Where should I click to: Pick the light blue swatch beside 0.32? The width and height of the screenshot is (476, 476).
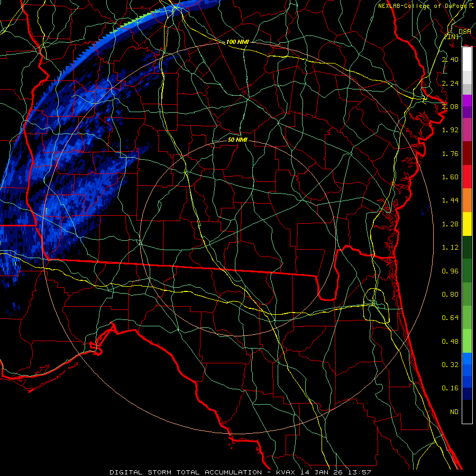click(x=467, y=359)
